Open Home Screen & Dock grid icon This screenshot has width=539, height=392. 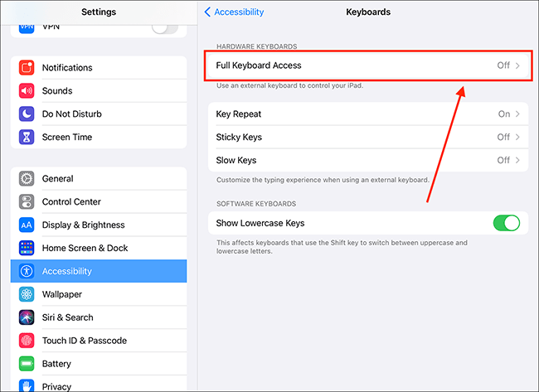tap(27, 248)
